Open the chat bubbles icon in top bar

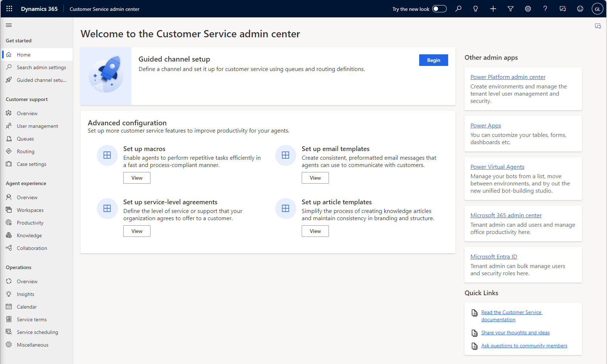tap(563, 9)
